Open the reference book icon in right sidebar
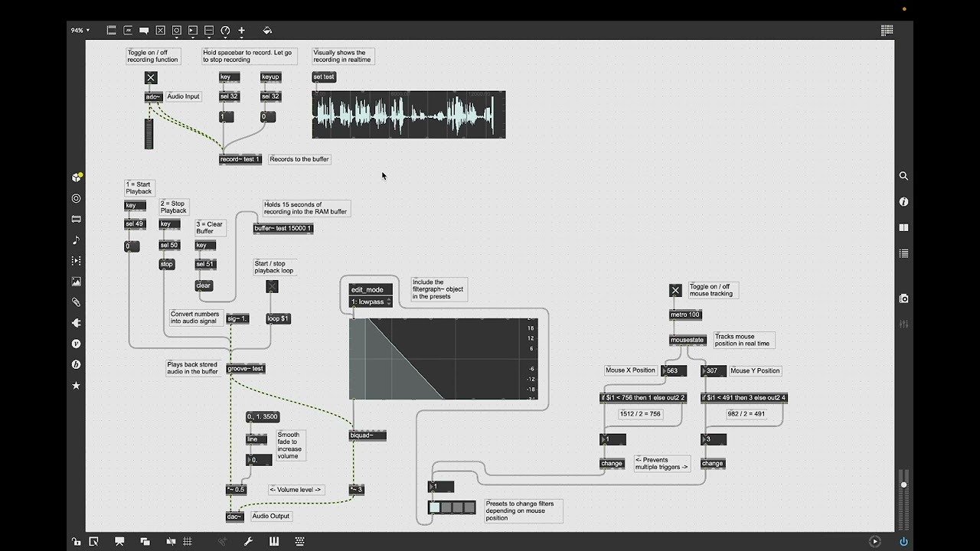The height and width of the screenshot is (551, 980). (903, 227)
